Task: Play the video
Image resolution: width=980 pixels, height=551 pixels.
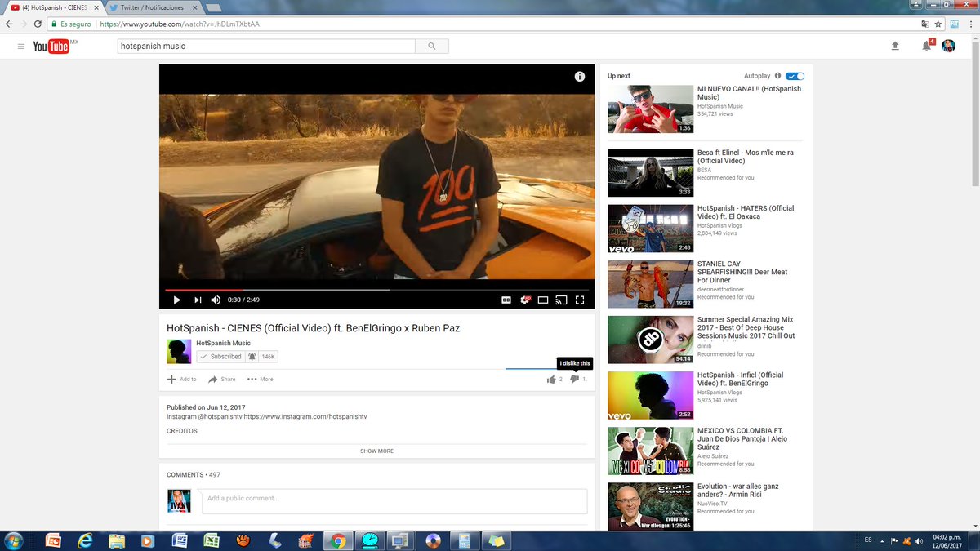Action: 176,300
